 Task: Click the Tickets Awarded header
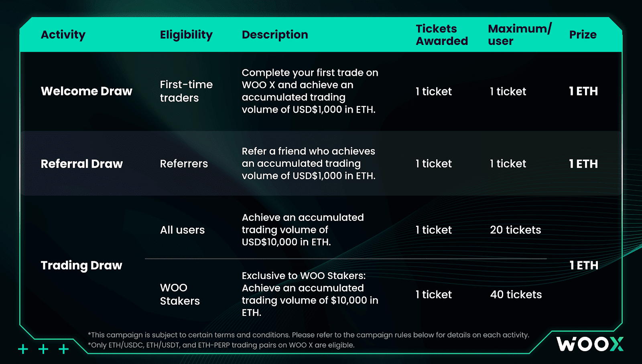[442, 35]
